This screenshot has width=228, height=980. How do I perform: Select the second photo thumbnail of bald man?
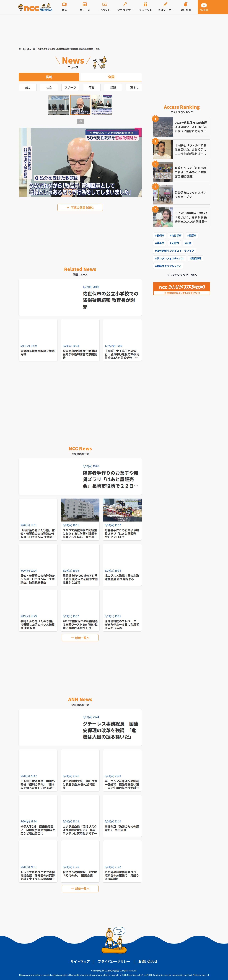80,105
